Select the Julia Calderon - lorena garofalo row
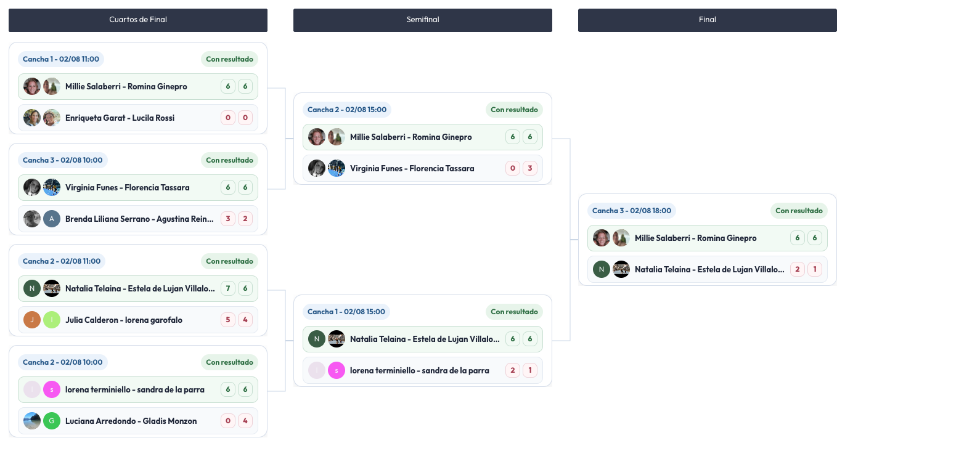980x459 pixels. click(138, 320)
